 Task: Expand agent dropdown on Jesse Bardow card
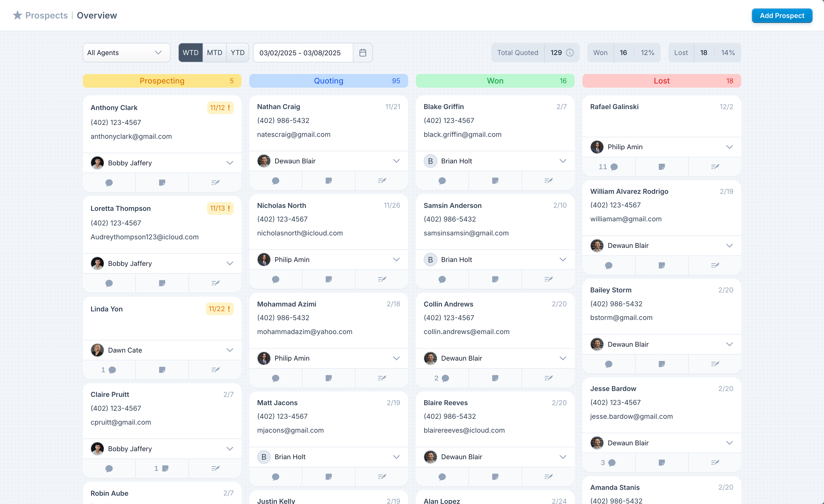coord(729,443)
